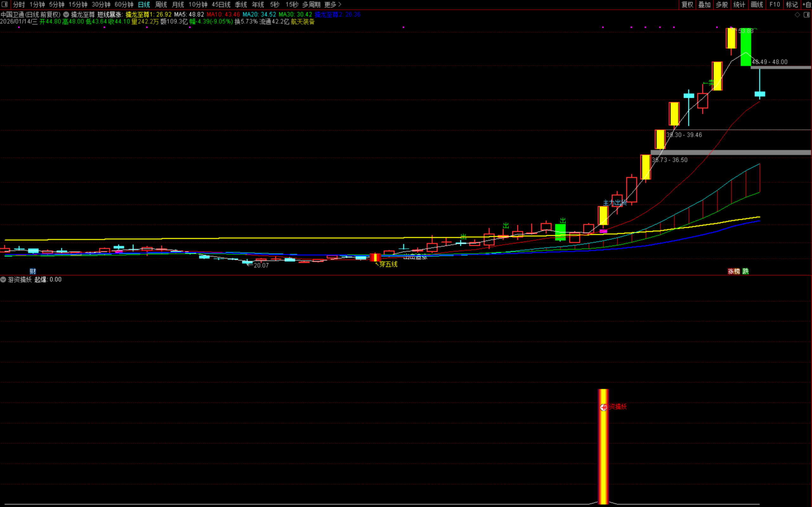Expand 游资擒妖 sub-indicator dropdown arrow
Viewport: 812px width, 507px height.
(x=3, y=279)
